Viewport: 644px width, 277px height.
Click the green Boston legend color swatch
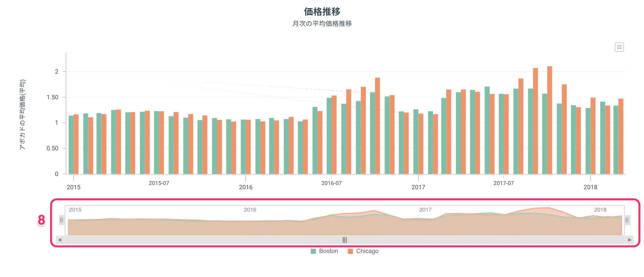(313, 251)
